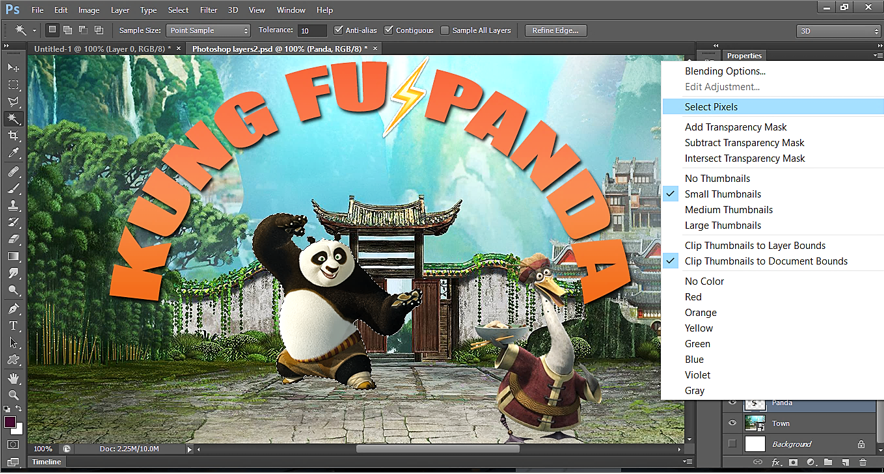Create new fill or adjustment layer

[x=811, y=462]
